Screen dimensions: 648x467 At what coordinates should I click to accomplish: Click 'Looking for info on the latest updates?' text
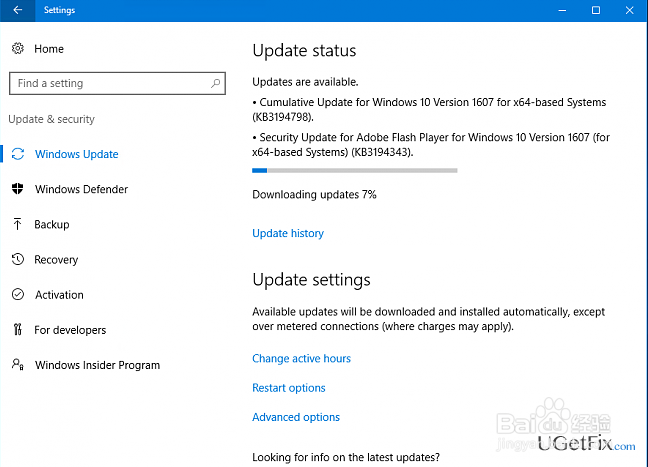pyautogui.click(x=346, y=457)
